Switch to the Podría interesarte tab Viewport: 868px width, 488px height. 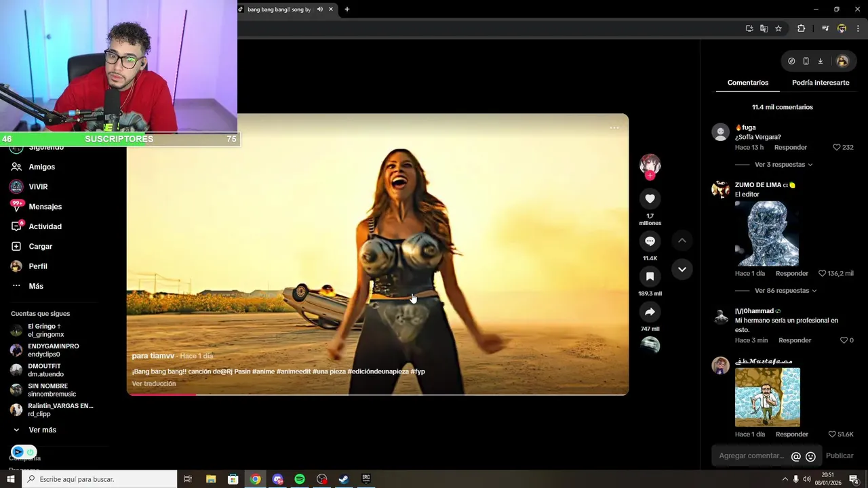pyautogui.click(x=821, y=83)
